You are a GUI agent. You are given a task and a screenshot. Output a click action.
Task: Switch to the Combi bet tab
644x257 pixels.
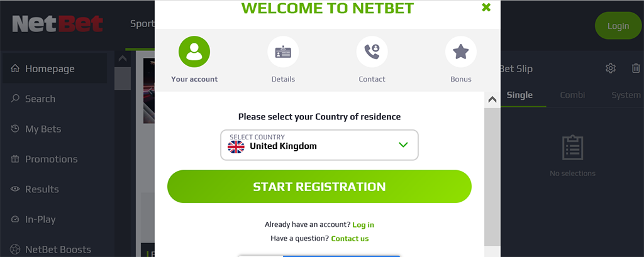pos(572,96)
